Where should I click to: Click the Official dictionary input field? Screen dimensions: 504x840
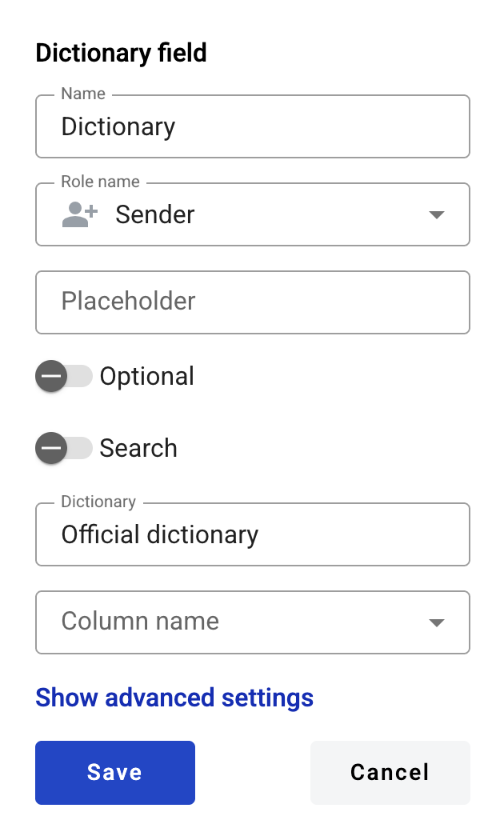[x=253, y=534]
